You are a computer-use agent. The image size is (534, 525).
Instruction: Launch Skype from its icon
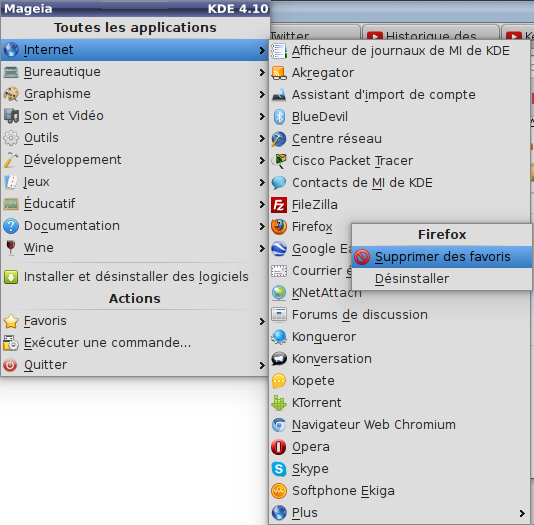(279, 469)
